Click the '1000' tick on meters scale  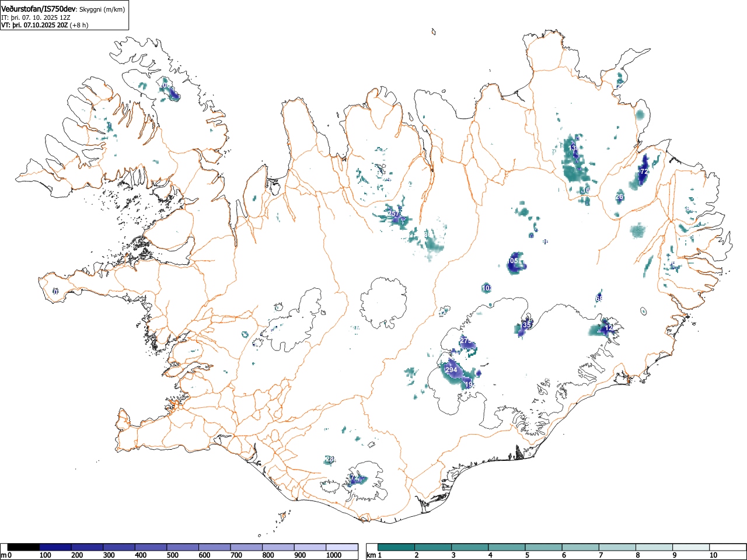click(x=334, y=555)
